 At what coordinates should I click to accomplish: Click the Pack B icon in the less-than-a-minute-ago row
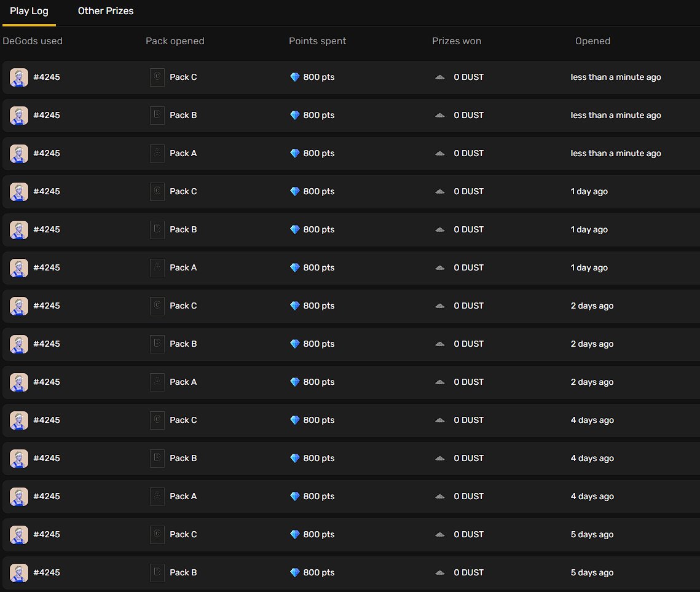[x=157, y=115]
